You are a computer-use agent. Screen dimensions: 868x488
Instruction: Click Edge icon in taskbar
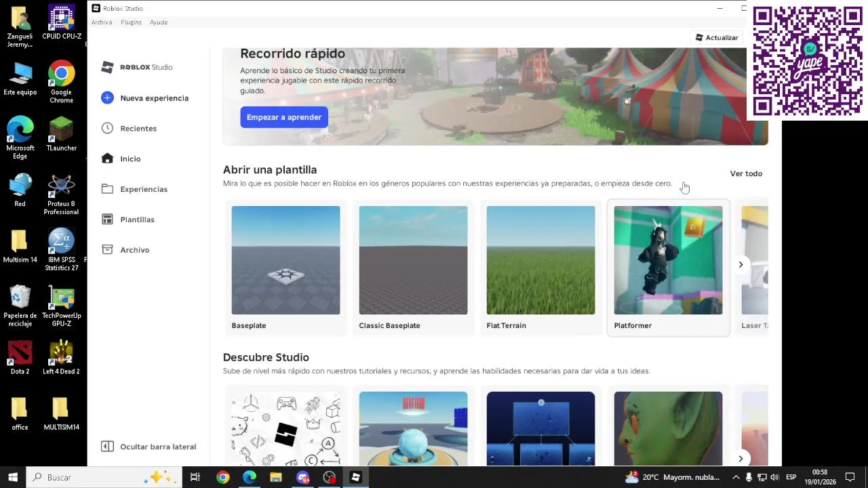pos(250,477)
